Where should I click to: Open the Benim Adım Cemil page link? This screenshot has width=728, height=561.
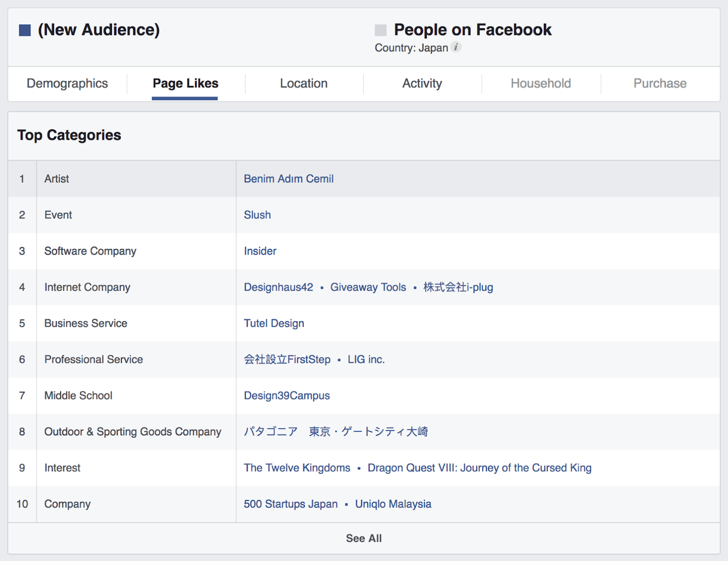point(288,179)
